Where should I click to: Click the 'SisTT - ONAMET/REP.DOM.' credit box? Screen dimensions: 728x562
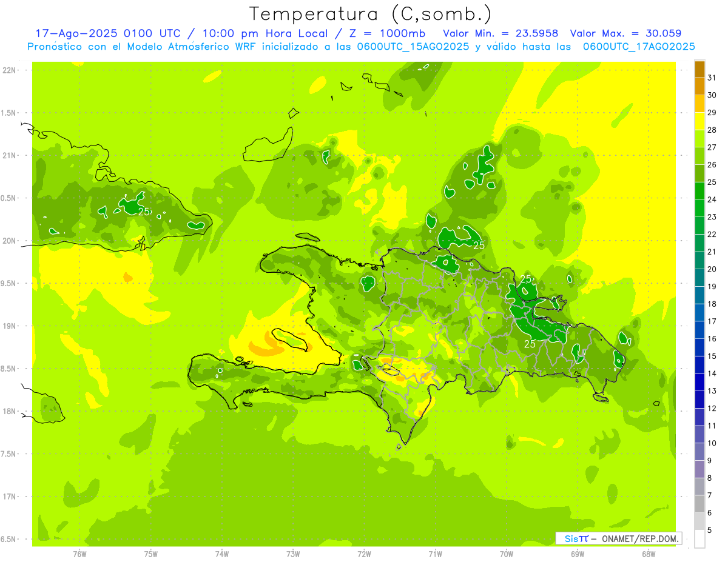(x=618, y=538)
